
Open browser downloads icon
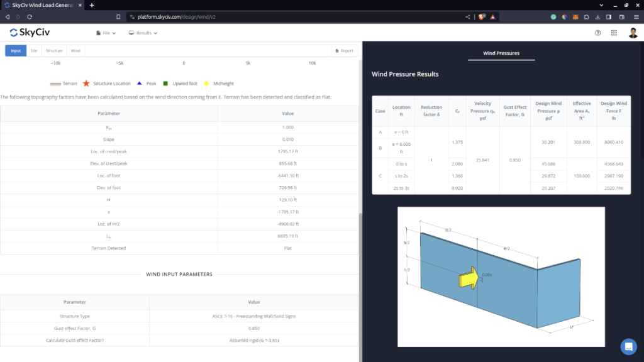tap(597, 16)
